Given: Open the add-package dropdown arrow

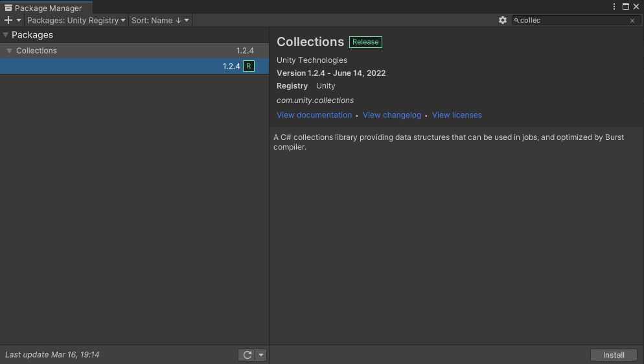Looking at the screenshot, I should click(x=19, y=20).
